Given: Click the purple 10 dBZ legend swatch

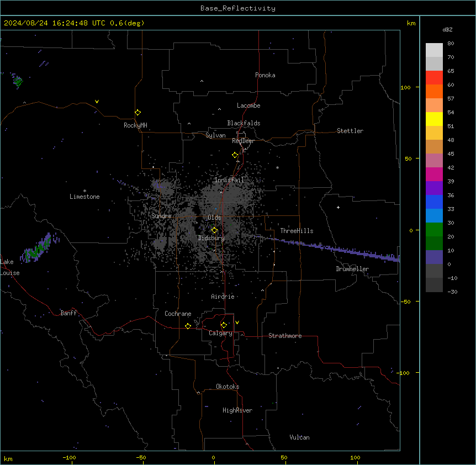Looking at the screenshot, I should [434, 257].
